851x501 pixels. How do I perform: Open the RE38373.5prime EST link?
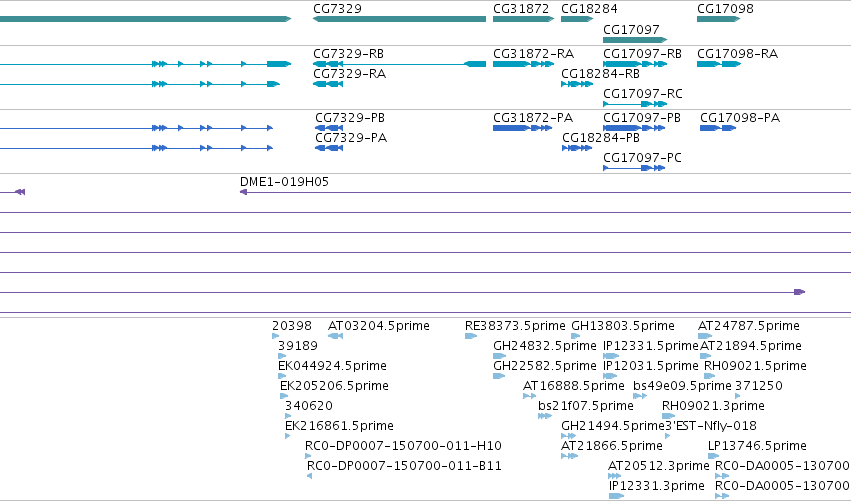[515, 326]
